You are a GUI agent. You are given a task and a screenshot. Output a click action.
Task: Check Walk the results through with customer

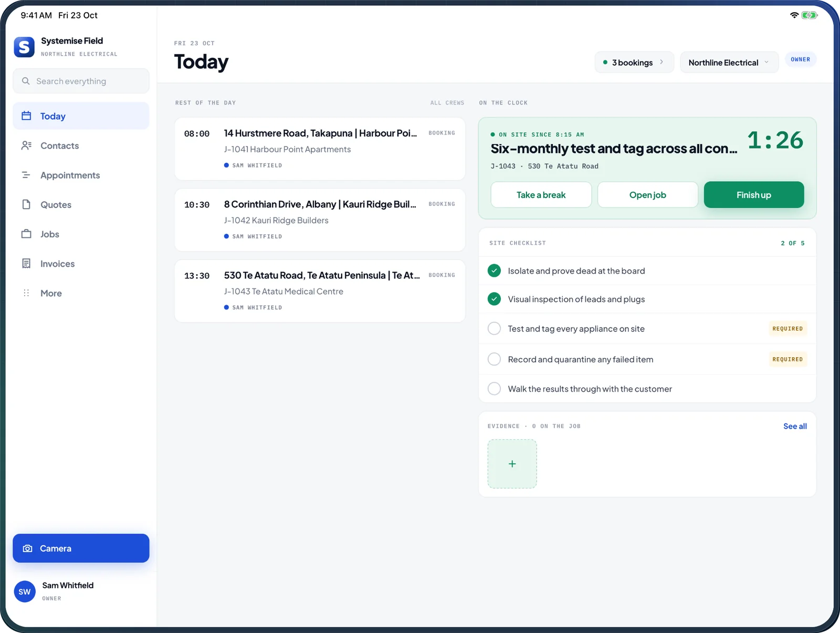pyautogui.click(x=494, y=388)
